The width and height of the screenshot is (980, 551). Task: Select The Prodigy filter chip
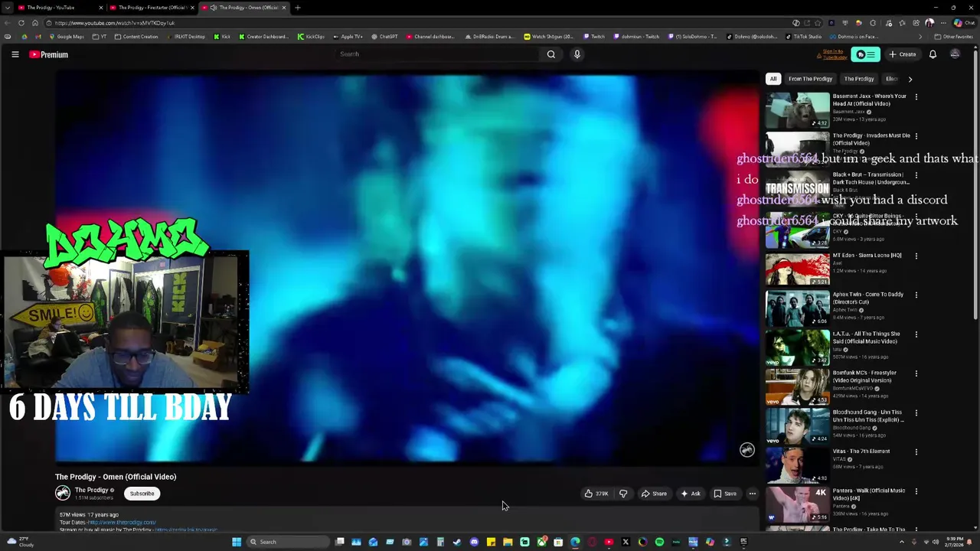(859, 79)
